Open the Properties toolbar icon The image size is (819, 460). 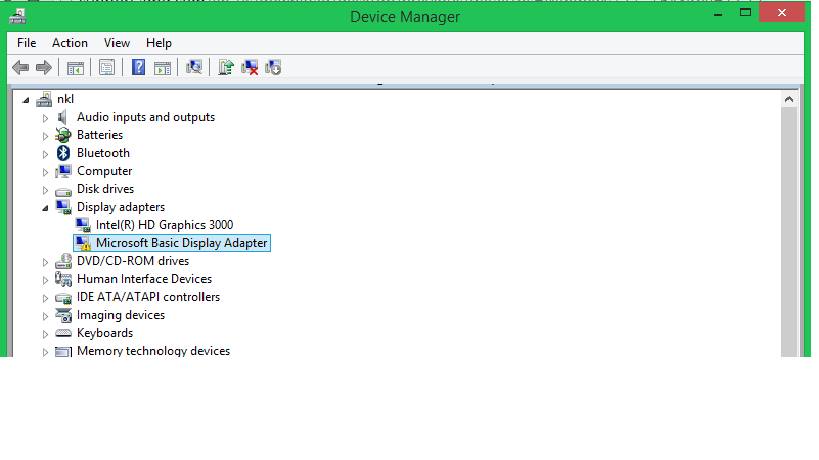coord(107,67)
